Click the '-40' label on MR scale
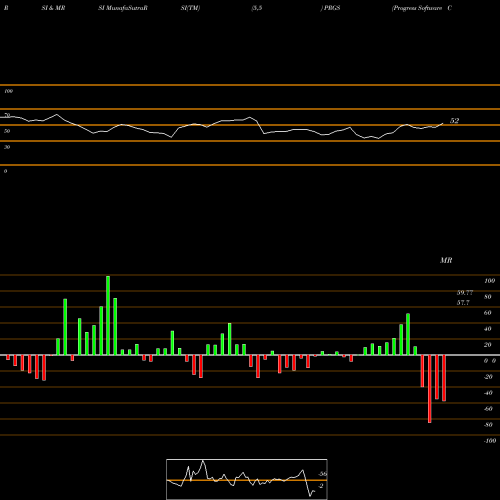The image size is (500, 500). pyautogui.click(x=488, y=393)
